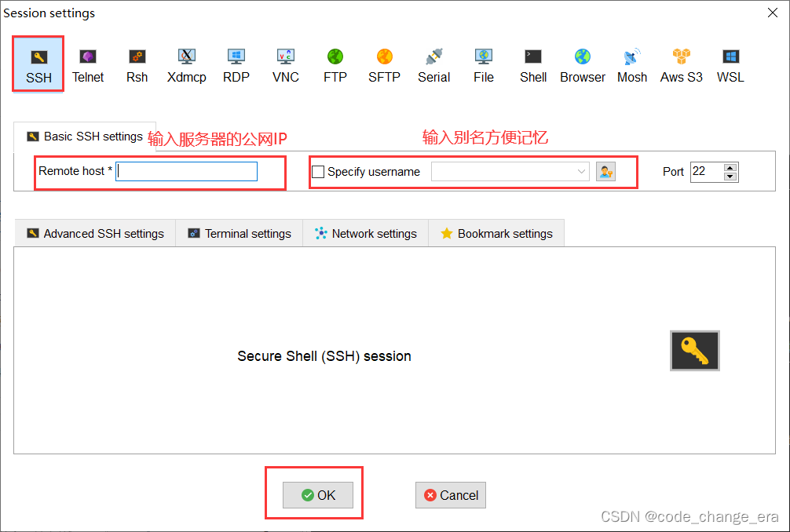Choose the WSL session icon
This screenshot has width=790, height=532.
730,66
